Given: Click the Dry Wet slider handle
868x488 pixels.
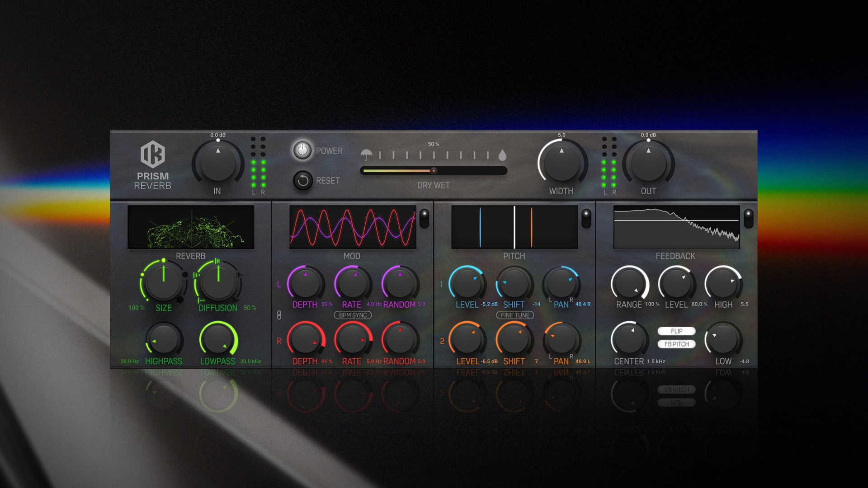Looking at the screenshot, I should click(434, 171).
